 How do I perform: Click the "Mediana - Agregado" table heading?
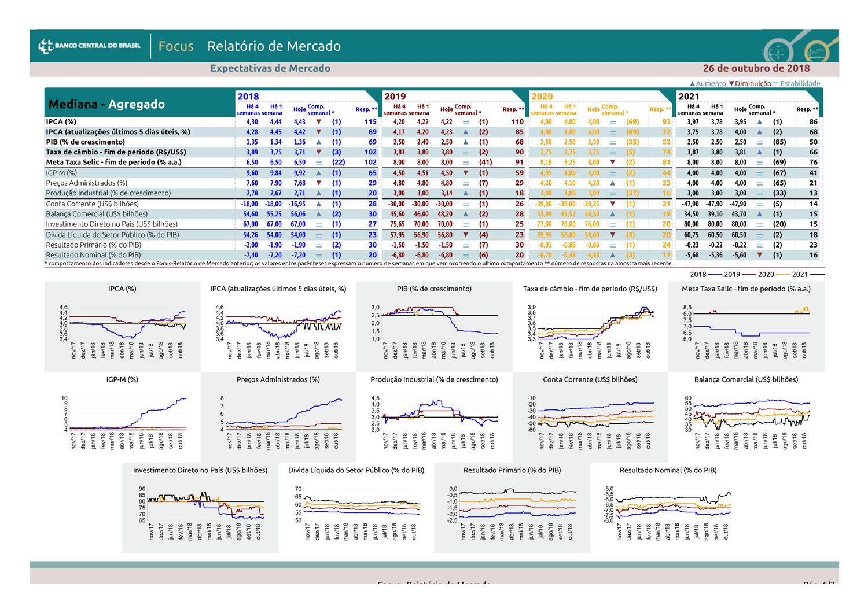(x=106, y=105)
